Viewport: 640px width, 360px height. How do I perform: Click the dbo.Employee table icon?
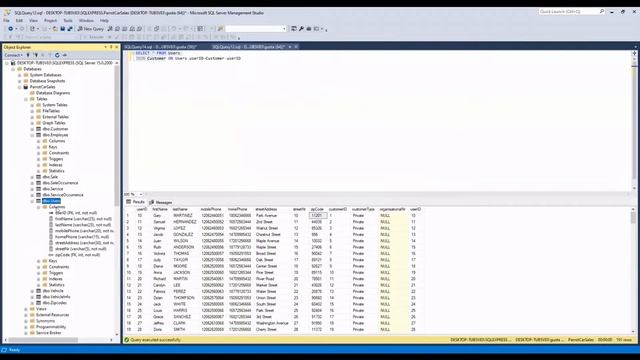tap(38, 135)
